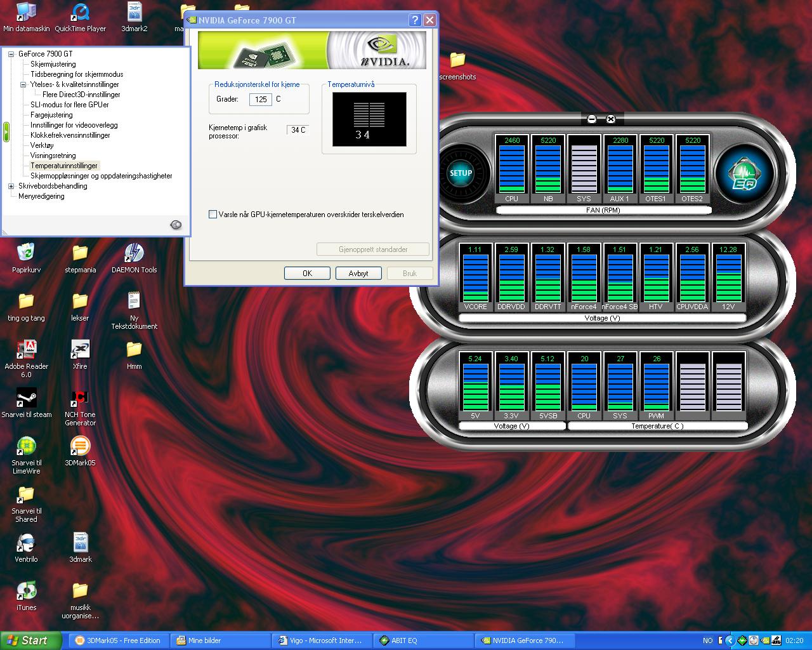Launch NCH Tone Generator

pyautogui.click(x=80, y=407)
